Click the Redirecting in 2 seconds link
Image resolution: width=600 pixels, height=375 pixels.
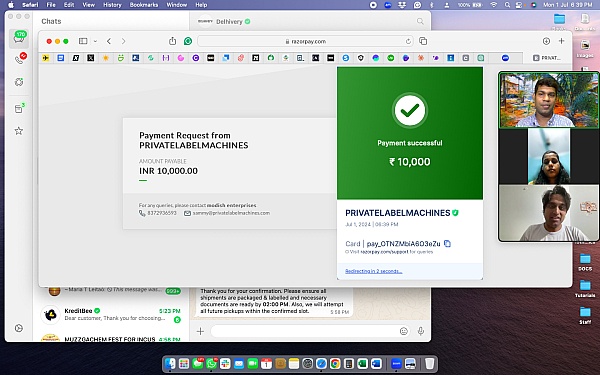pos(373,271)
